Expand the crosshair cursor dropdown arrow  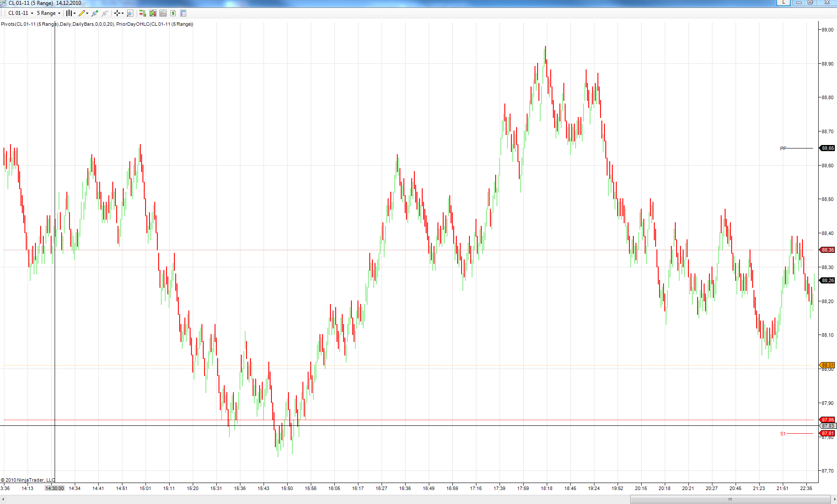click(x=122, y=13)
